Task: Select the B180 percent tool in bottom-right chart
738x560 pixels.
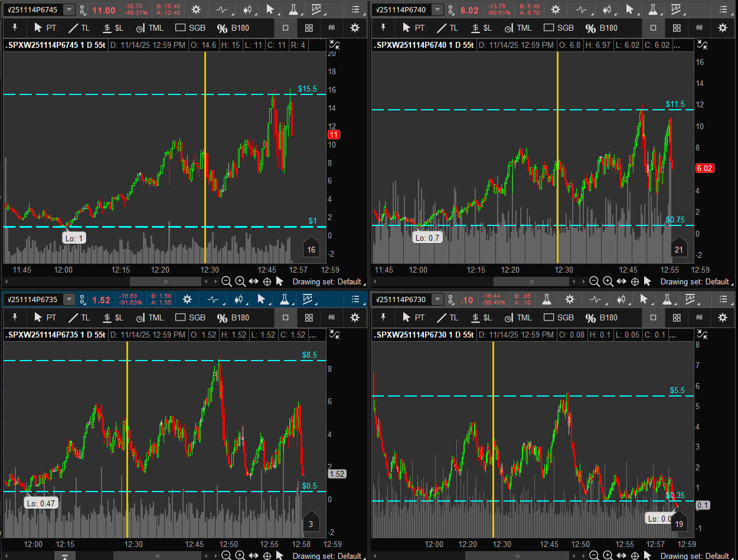Action: 601,317
